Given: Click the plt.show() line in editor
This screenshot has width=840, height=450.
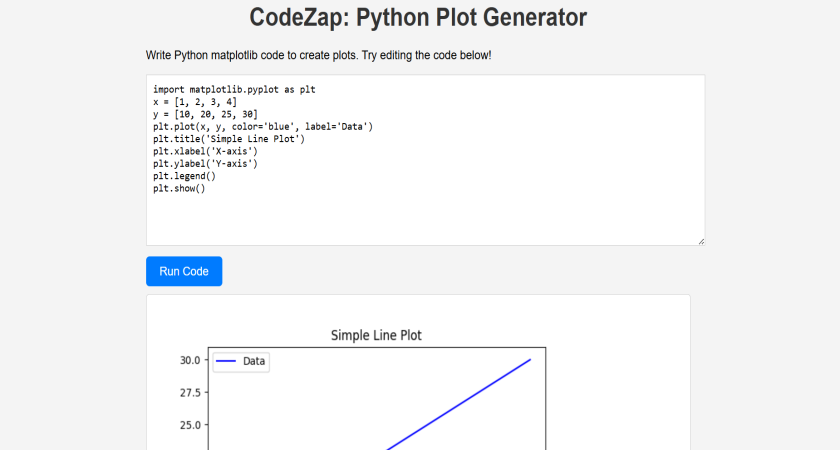Looking at the screenshot, I should point(179,188).
